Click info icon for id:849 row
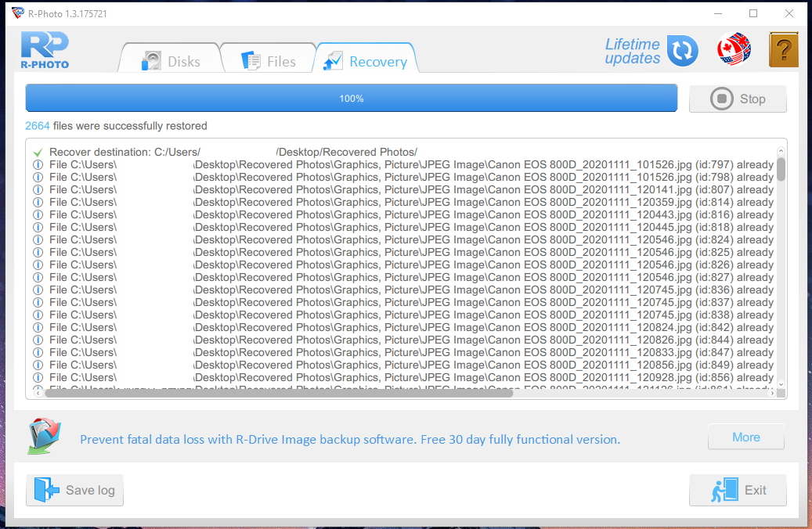The image size is (812, 529). [x=38, y=365]
